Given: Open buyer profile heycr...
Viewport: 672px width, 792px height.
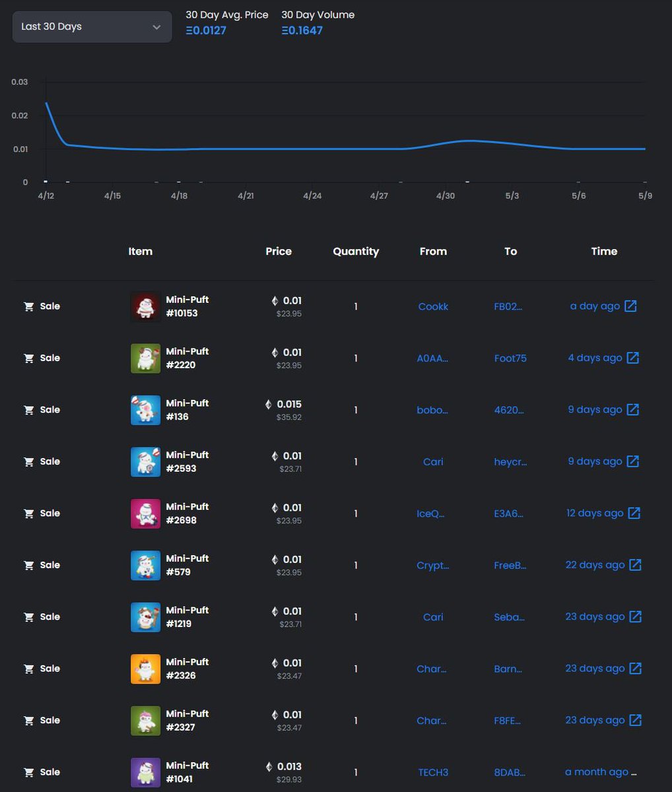Looking at the screenshot, I should tap(510, 462).
